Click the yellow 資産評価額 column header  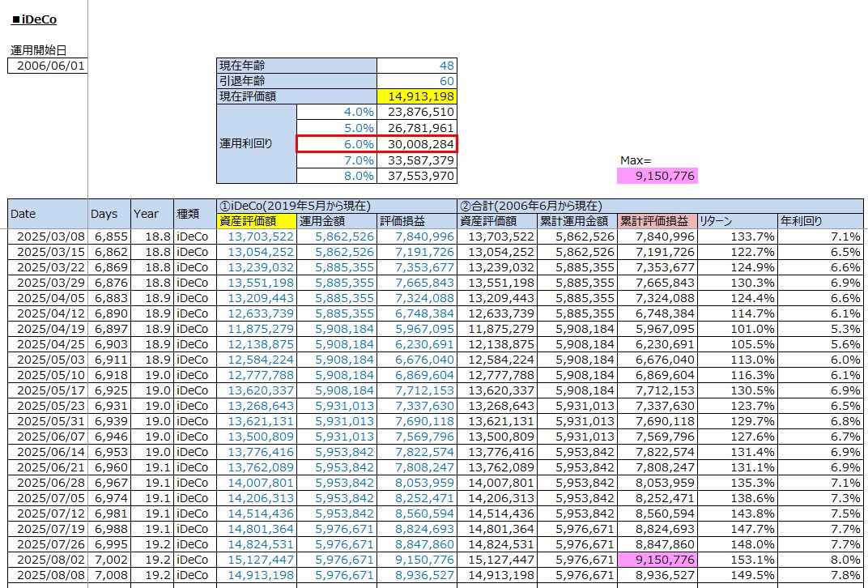pyautogui.click(x=255, y=221)
